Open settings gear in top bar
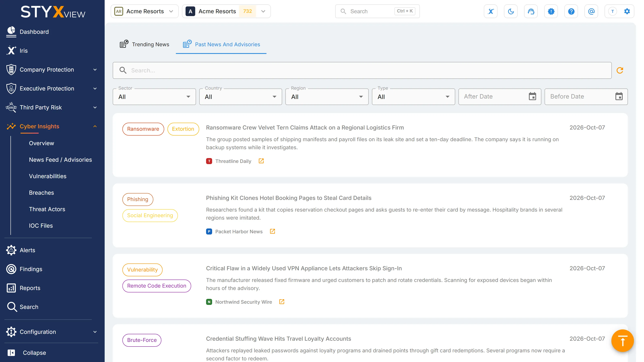The width and height of the screenshot is (644, 362). [x=627, y=11]
